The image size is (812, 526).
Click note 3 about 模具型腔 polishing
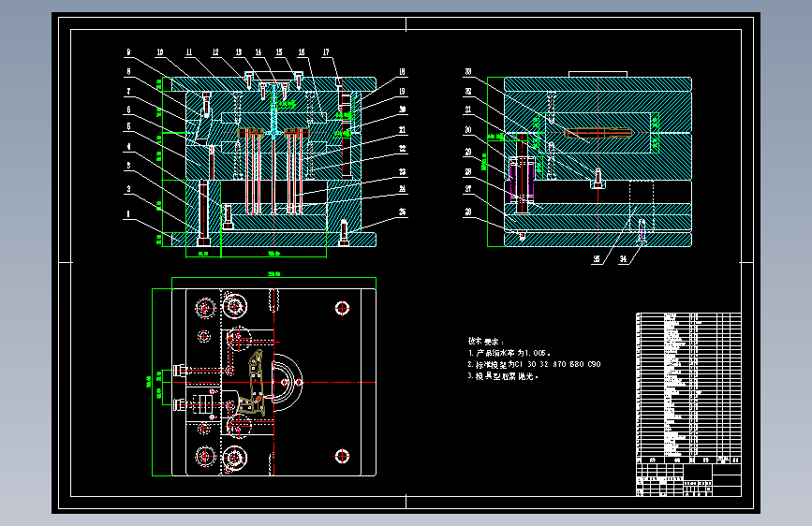[x=503, y=376]
